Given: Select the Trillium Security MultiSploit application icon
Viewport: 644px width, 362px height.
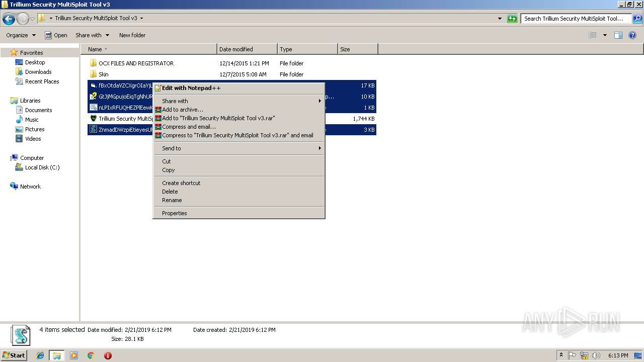Looking at the screenshot, I should point(93,119).
